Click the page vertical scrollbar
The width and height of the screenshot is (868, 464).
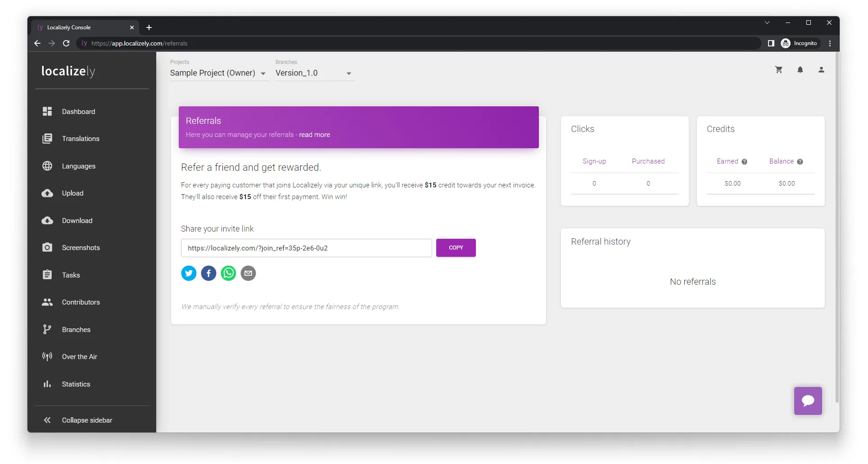(x=837, y=227)
